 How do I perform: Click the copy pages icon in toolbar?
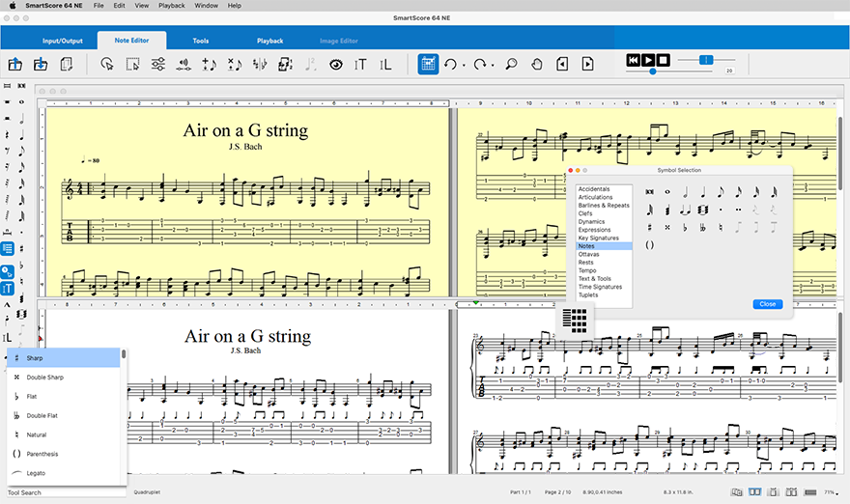point(66,65)
